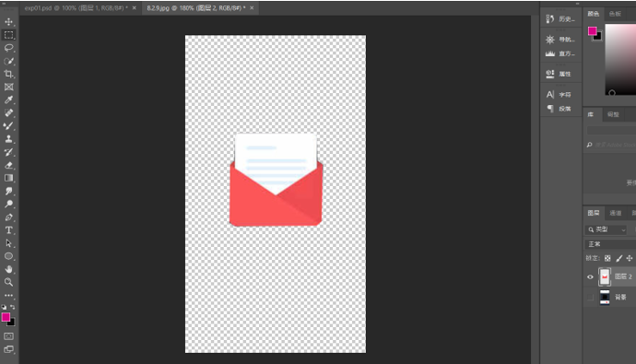Image resolution: width=636 pixels, height=364 pixels.
Task: Select the Hand tool
Action: tap(8, 269)
